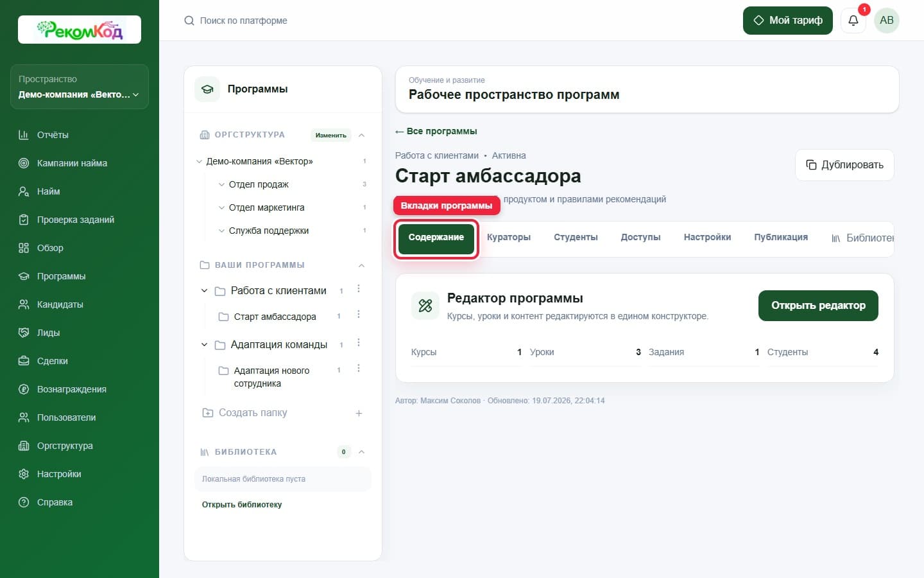Click the Дублировать button
Screen dimensions: 924x578
tap(844, 165)
